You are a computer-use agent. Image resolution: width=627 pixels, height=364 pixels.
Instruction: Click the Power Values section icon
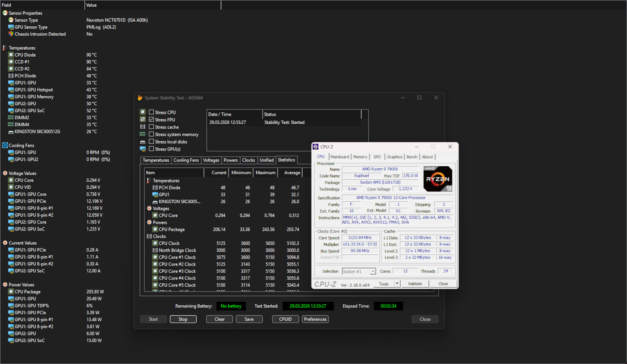point(5,285)
